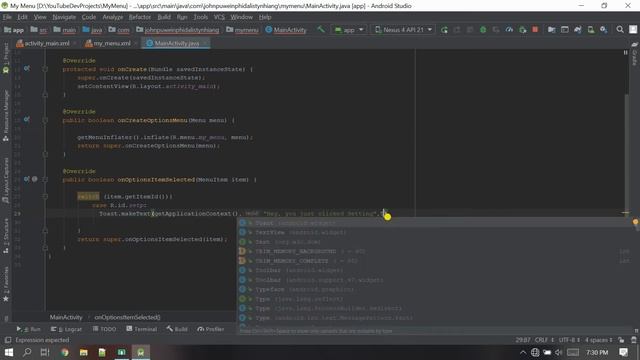Click override gutter icon beside onCreate
Screen dimensions: 640x360
[27, 69]
